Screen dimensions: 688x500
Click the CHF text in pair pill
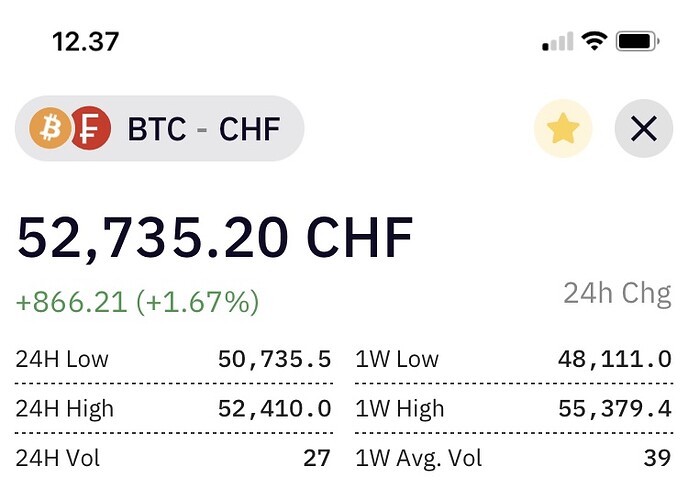pos(249,129)
